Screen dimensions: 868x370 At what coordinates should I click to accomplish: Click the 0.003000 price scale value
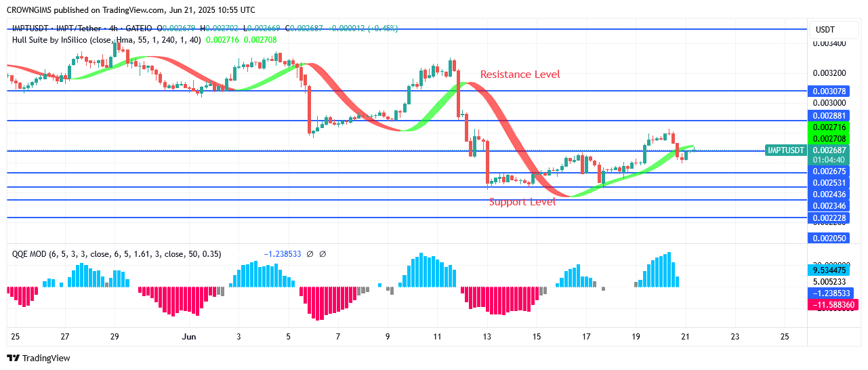[829, 102]
